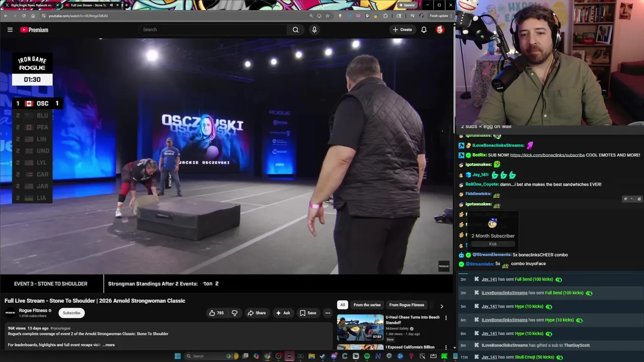
Task: Click ILoveBoneclinksStreams in gifted sub message
Action: tap(505, 345)
